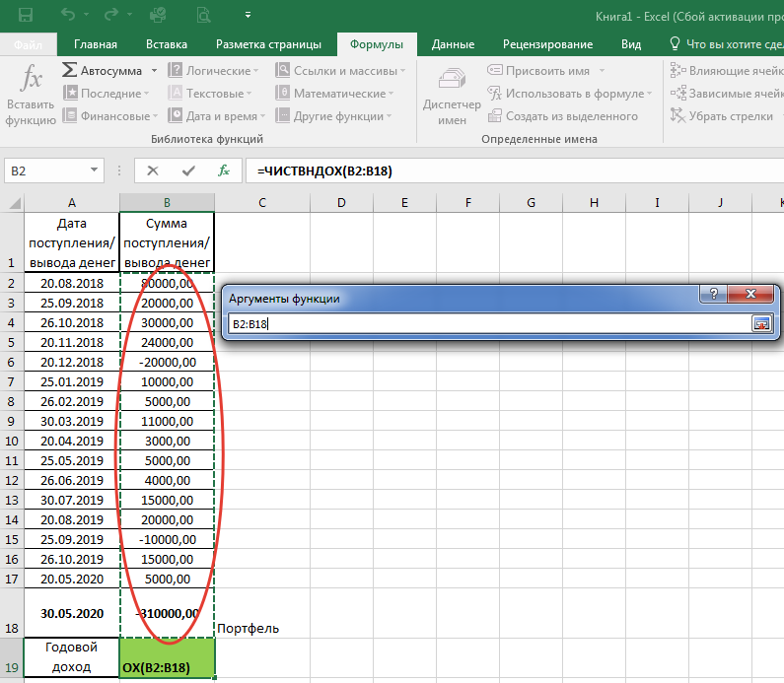Viewport: 784px width, 683px height.
Task: Click Создать из выделенного
Action: (x=563, y=116)
